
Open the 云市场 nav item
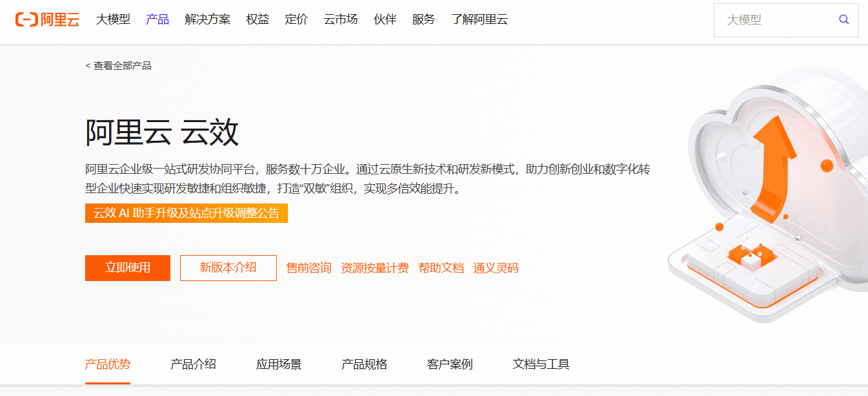(341, 19)
